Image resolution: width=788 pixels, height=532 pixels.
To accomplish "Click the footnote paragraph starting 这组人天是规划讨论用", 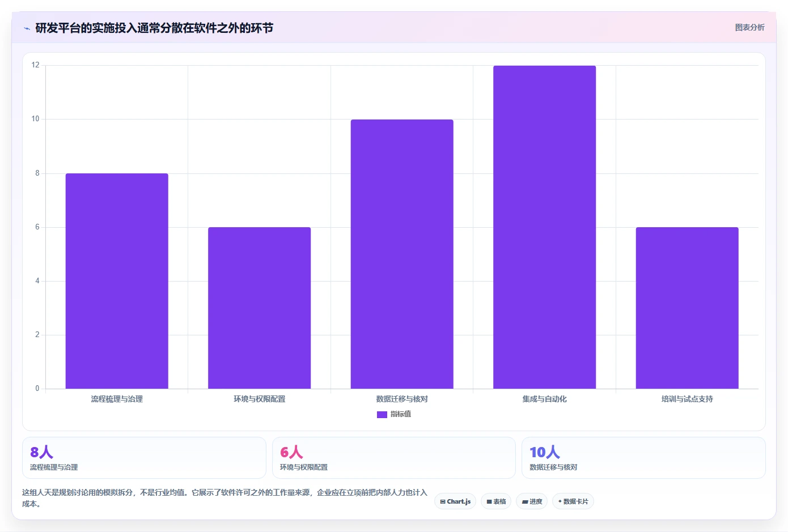I will pos(225,498).
